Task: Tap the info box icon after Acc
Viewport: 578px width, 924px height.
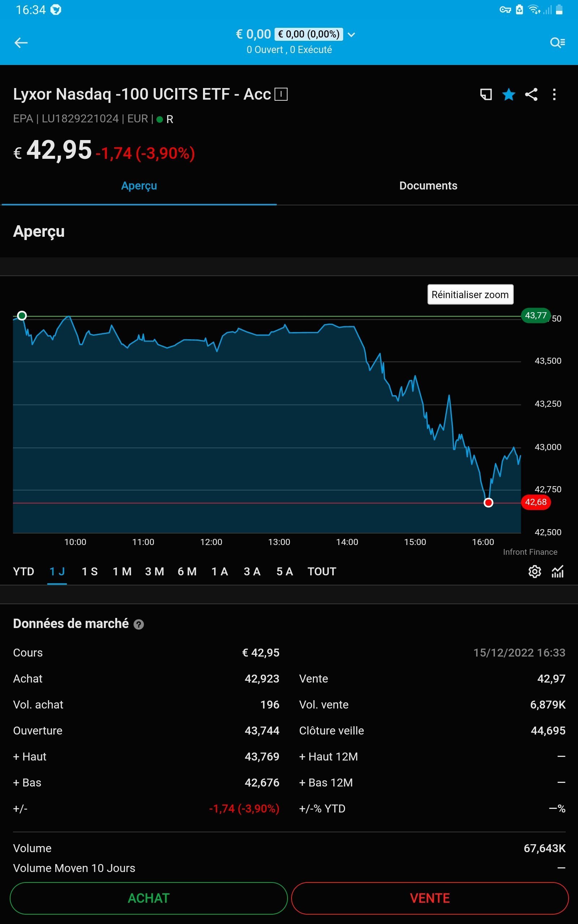Action: pos(281,94)
